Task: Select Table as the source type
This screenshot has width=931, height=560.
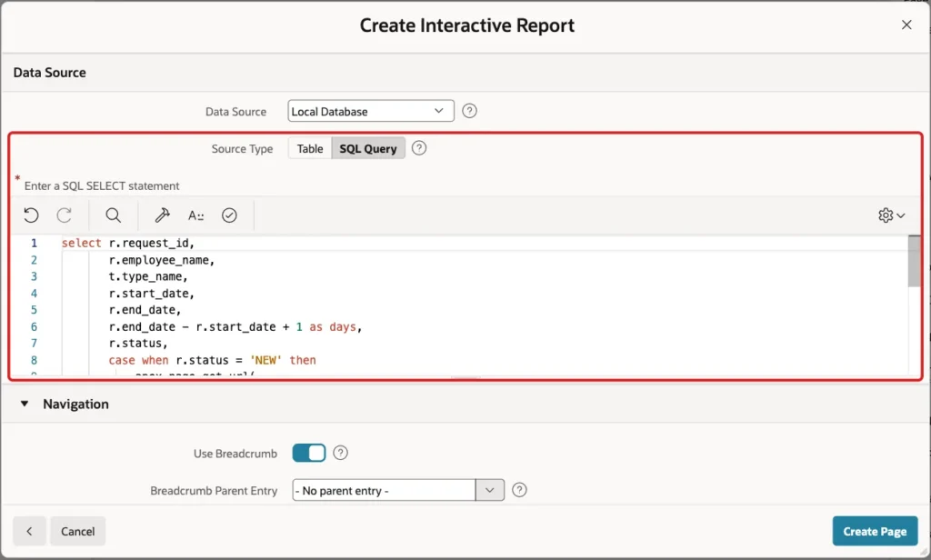Action: click(310, 148)
